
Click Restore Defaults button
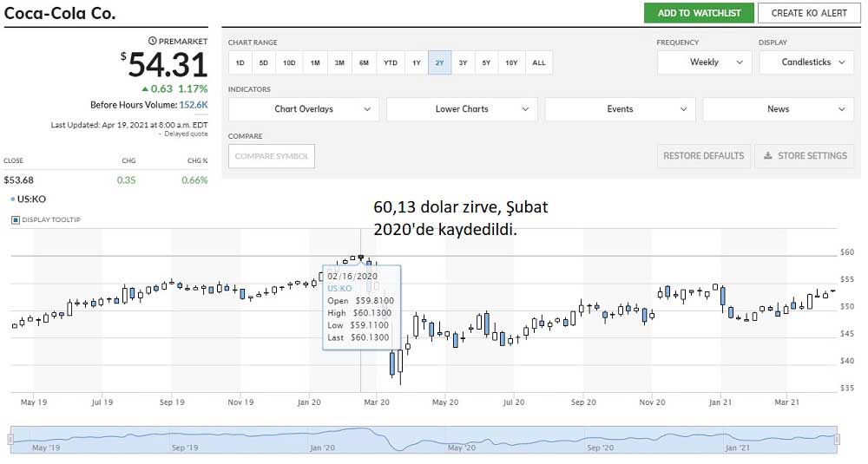click(x=704, y=156)
